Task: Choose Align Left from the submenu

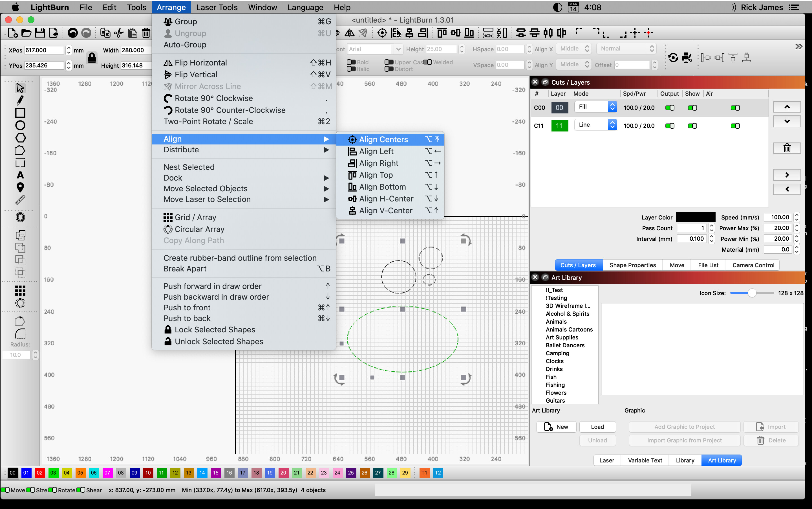Action: coord(390,152)
